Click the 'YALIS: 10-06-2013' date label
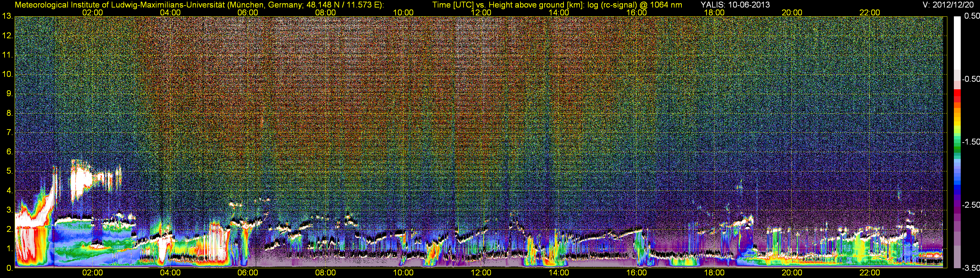Screen dimensions: 980x278 tap(735, 5)
